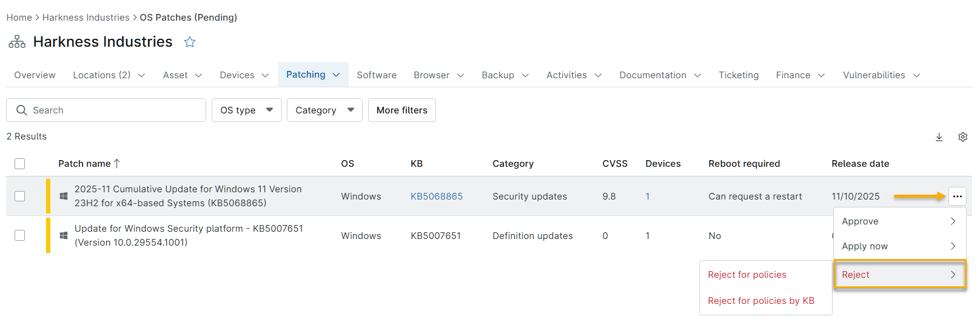Click the Devices column header
The width and height of the screenshot is (980, 336).
[663, 164]
